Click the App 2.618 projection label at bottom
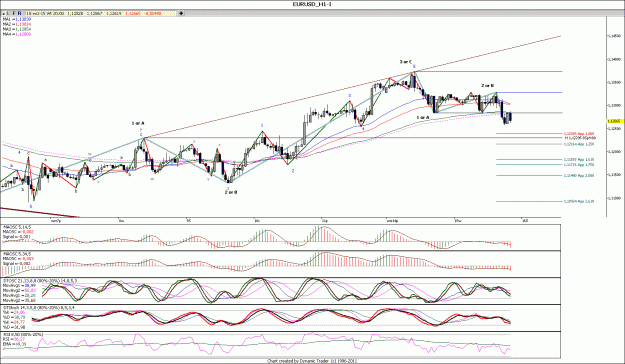Viewport: 625px width, 364px height. coord(579,201)
